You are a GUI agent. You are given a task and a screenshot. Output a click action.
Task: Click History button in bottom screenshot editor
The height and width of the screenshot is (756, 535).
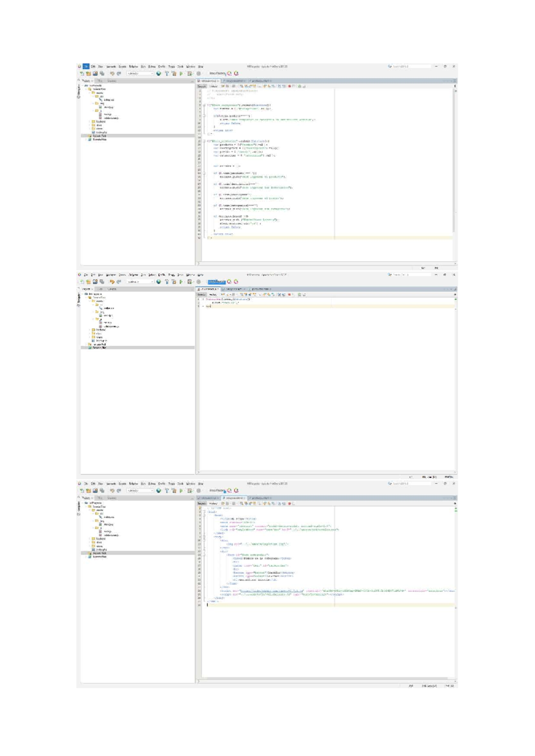tap(213, 503)
